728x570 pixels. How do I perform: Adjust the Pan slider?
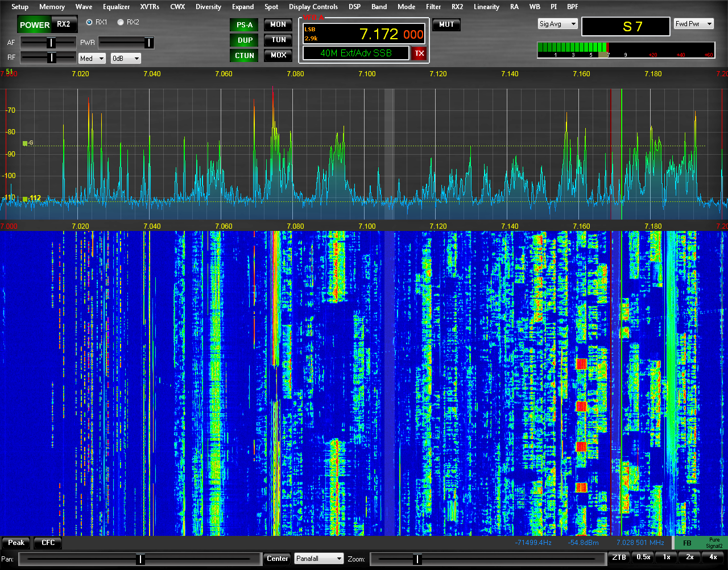point(140,559)
